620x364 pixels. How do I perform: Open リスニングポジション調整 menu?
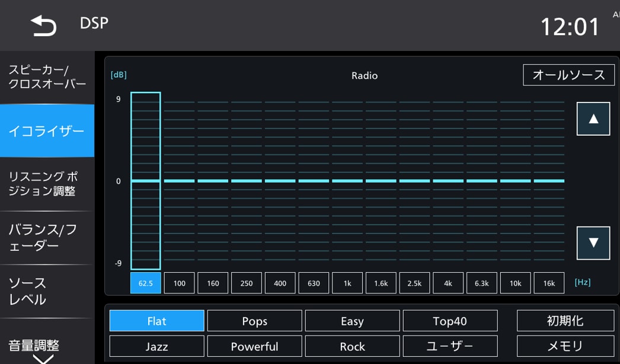click(x=47, y=184)
